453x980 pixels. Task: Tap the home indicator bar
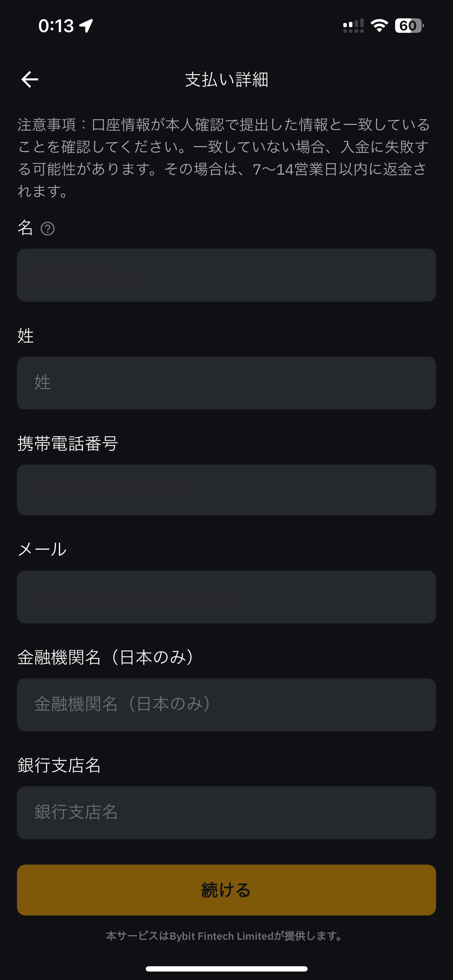(x=226, y=969)
